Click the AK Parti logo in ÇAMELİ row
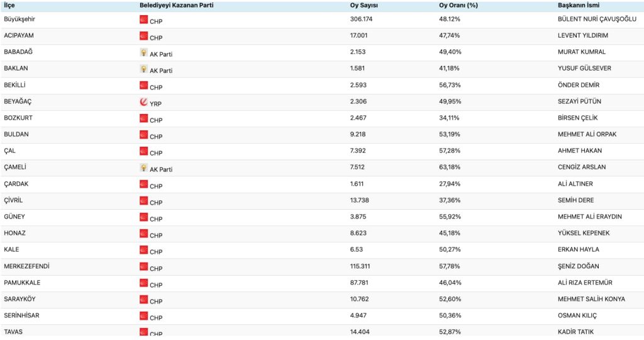644x340 pixels. coord(143,168)
